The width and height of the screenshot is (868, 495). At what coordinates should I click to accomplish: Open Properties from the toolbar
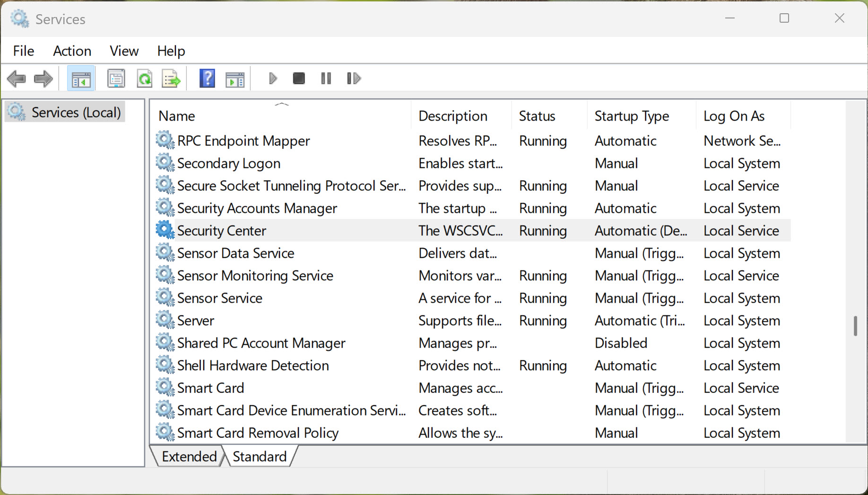pyautogui.click(x=116, y=78)
